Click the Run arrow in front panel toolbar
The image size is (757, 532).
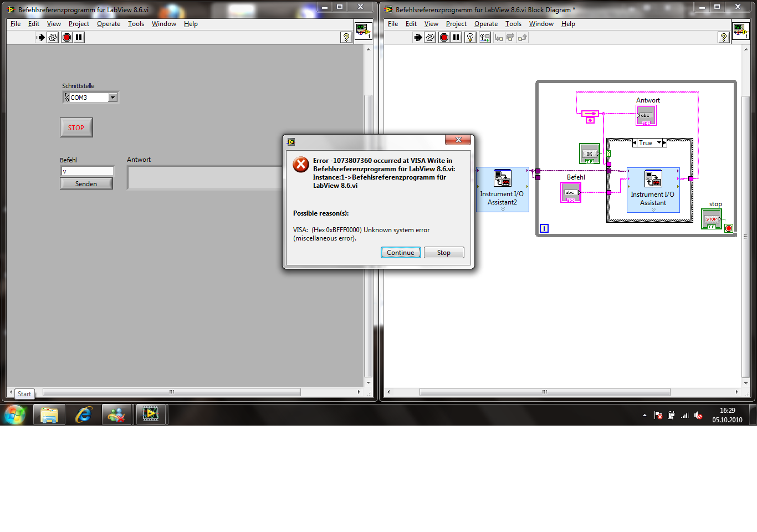point(40,37)
